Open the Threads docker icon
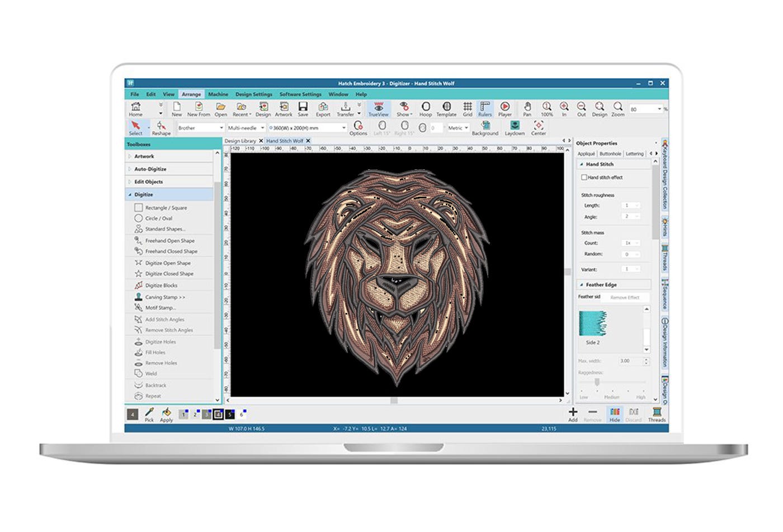Image resolution: width=783 pixels, height=532 pixels. (x=657, y=415)
